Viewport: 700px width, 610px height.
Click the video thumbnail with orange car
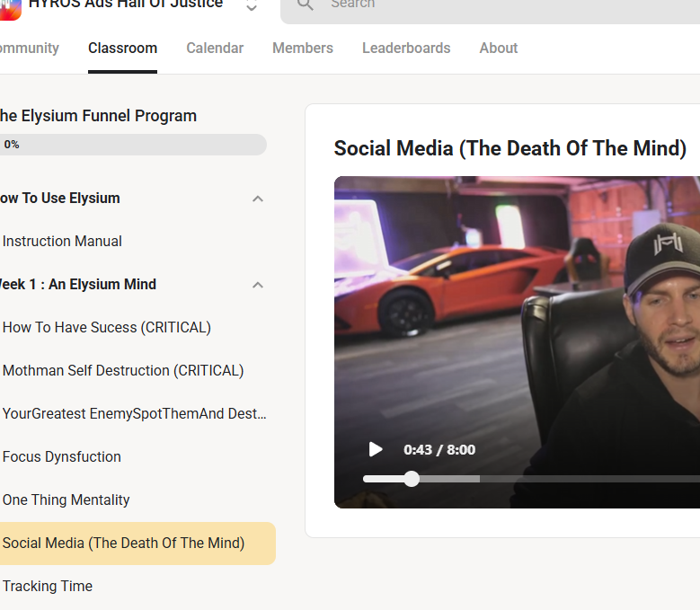517,341
